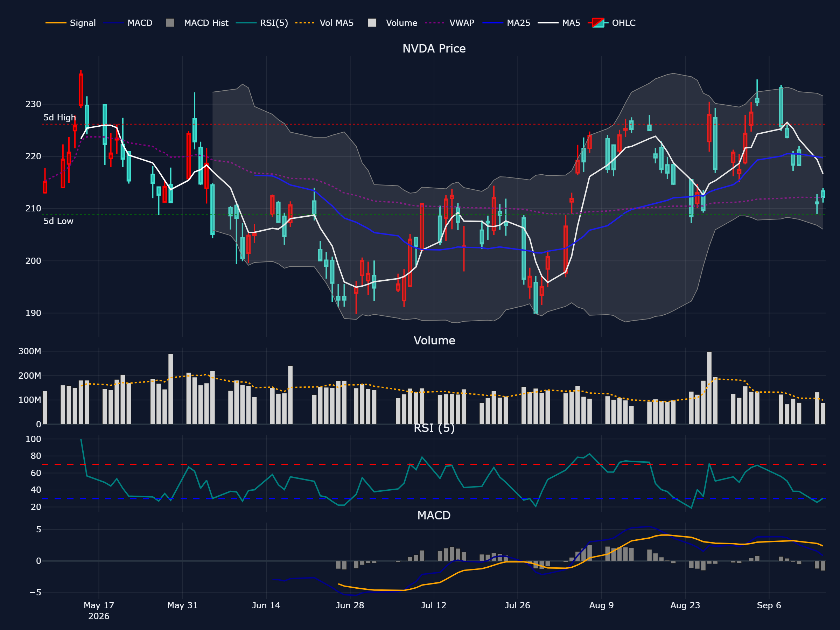Click the "80" RSI axis label

36,456
